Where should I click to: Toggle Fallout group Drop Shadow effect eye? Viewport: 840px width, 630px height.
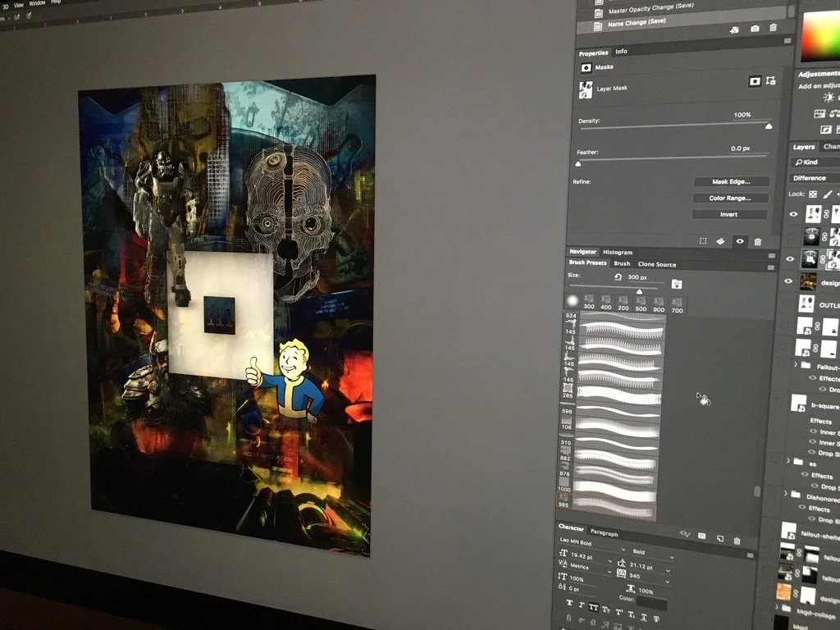coord(822,389)
